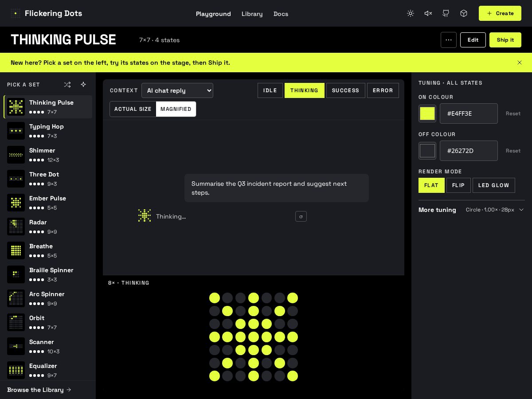The image size is (532, 399).
Task: Open the Docs tab
Action: click(281, 14)
